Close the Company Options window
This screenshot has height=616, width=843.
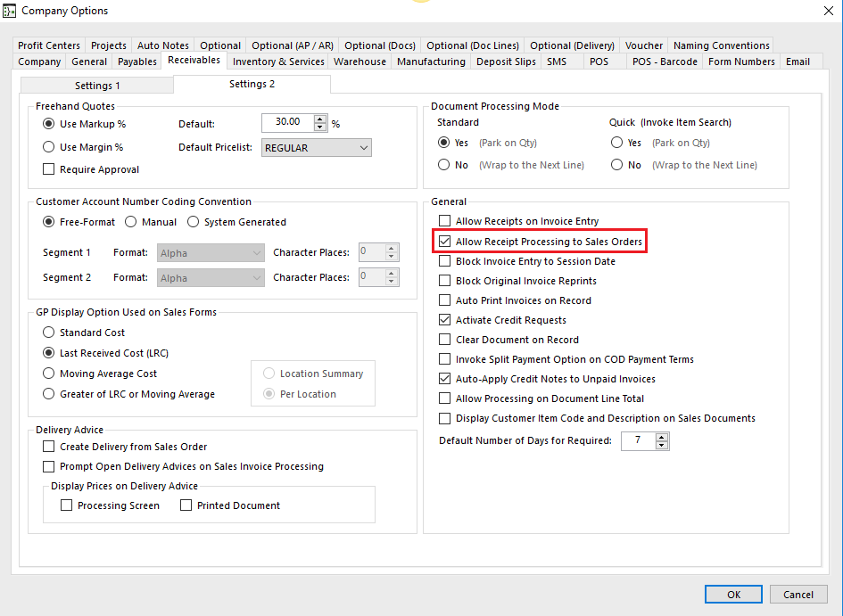coord(829,11)
